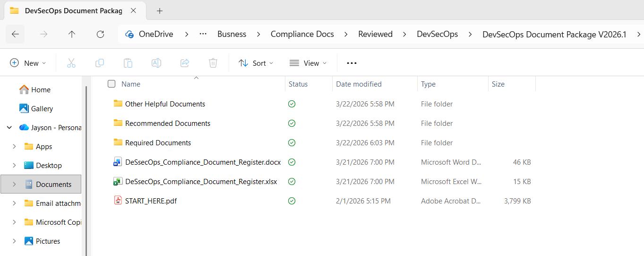Select Desktop in the navigation pane

[49, 165]
